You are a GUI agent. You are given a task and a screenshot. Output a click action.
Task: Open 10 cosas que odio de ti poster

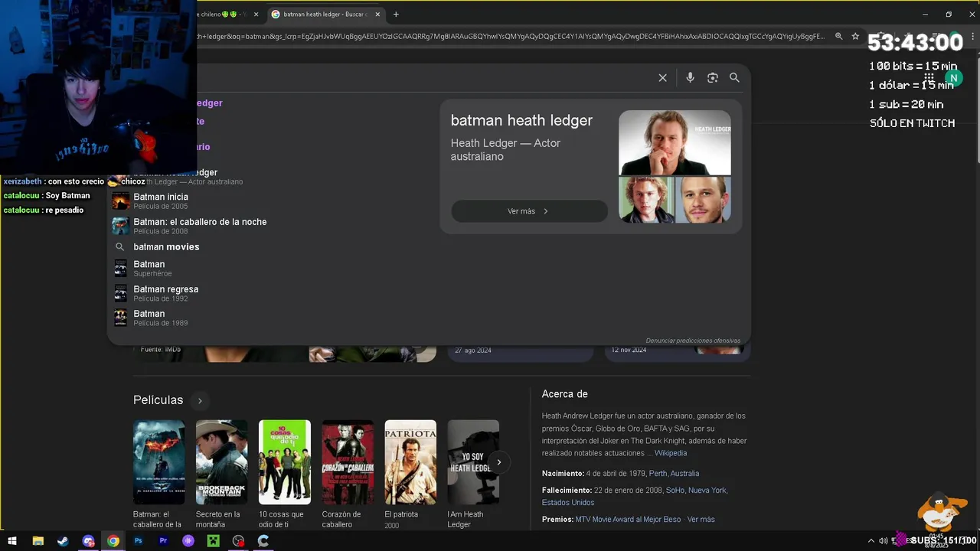point(284,462)
